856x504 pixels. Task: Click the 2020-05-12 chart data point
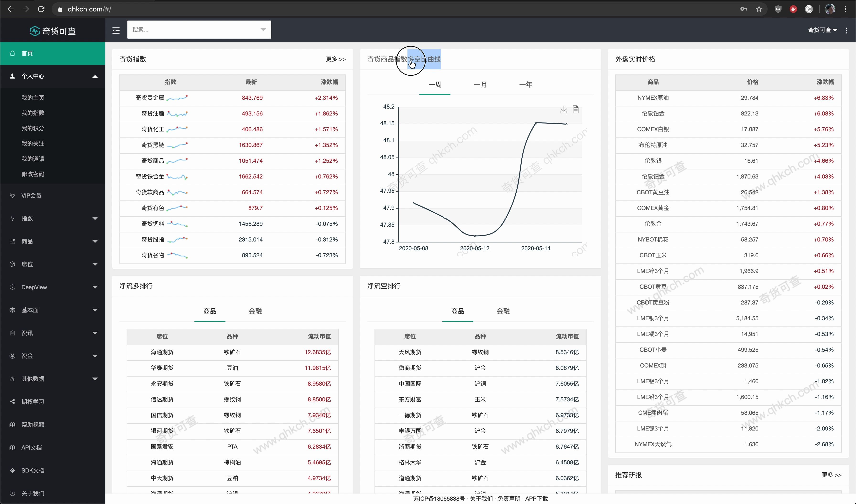point(475,236)
